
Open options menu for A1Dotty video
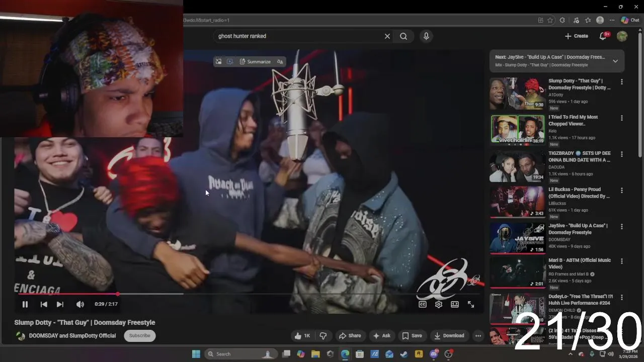point(622,82)
